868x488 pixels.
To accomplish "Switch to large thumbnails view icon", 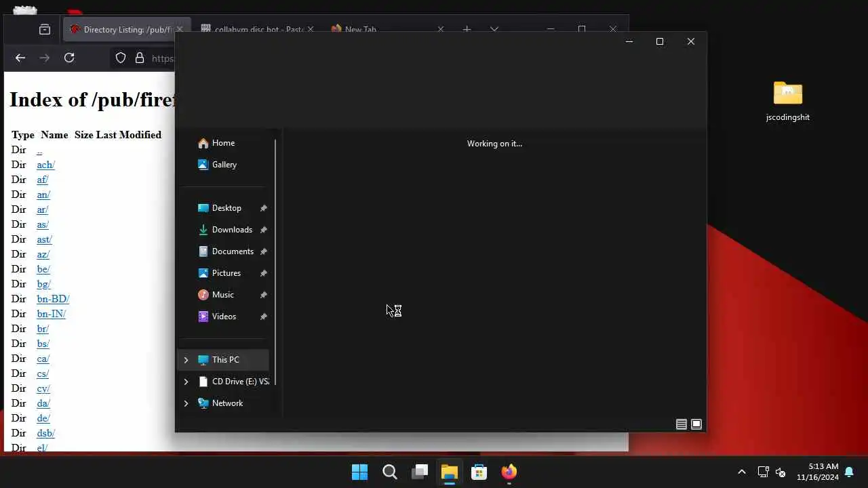I will [696, 424].
